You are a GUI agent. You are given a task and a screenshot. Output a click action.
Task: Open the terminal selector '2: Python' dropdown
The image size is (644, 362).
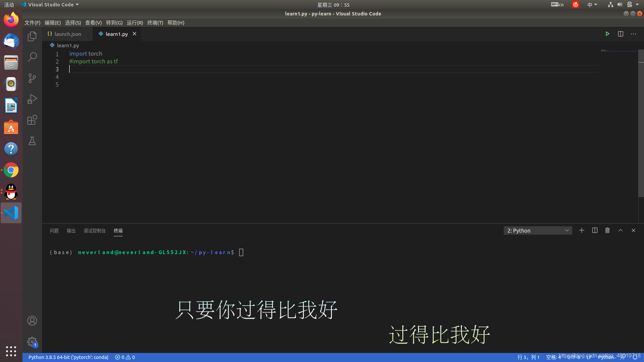pos(538,231)
